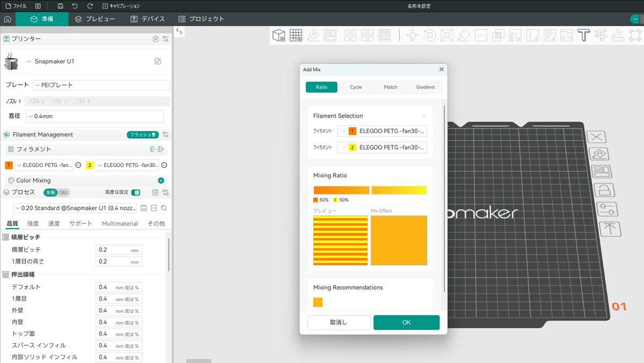Click the add filament icon
This screenshot has height=363, width=644.
click(x=161, y=149)
